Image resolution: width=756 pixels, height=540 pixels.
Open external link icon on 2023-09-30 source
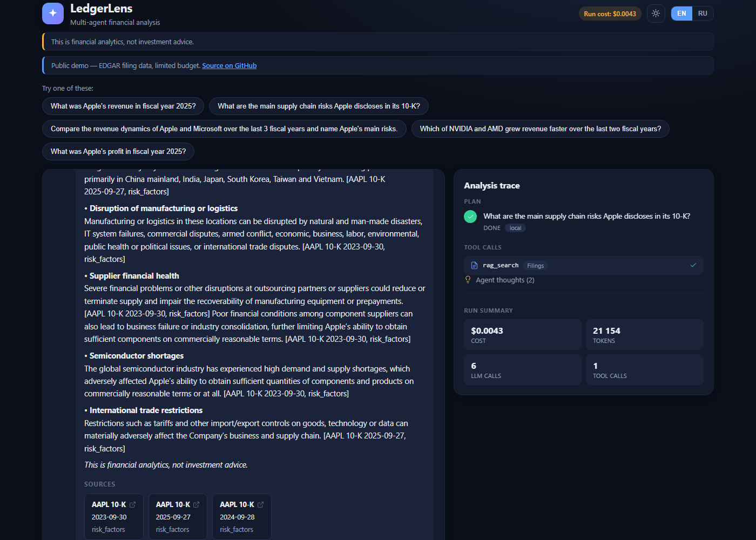(x=133, y=504)
